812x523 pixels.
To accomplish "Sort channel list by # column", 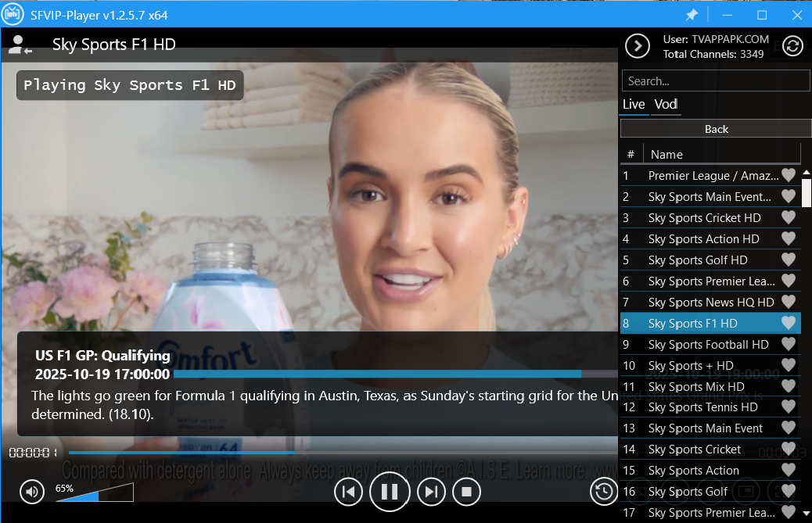I will (631, 154).
